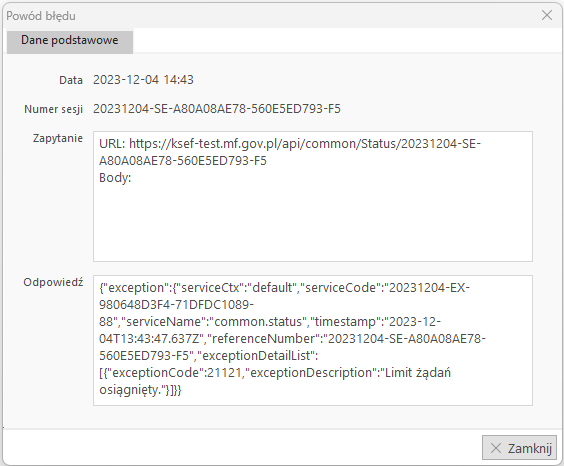Click the Data label
This screenshot has width=564, height=466.
[71, 80]
